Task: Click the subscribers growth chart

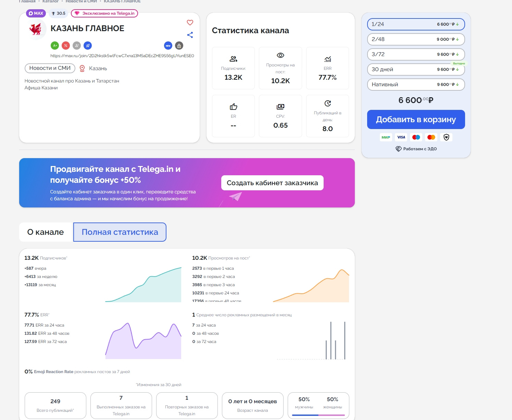Action: pyautogui.click(x=143, y=284)
